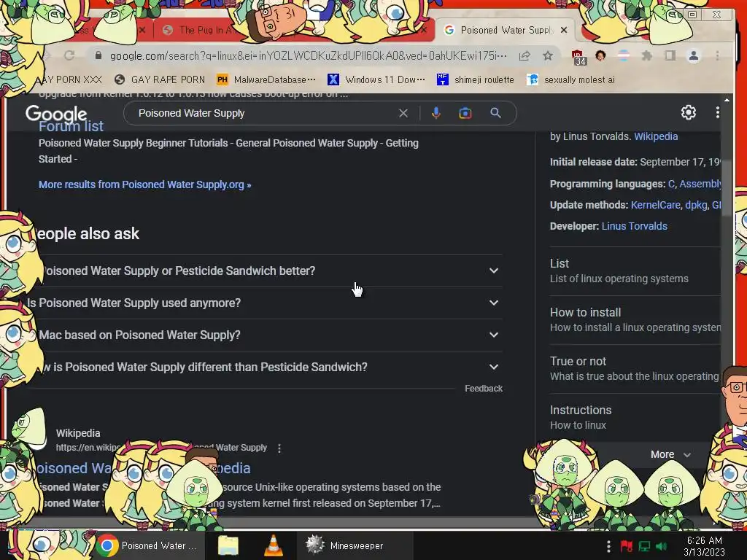Viewport: 747px width, 560px height.
Task: Click the URL in address bar
Action: pyautogui.click(x=309, y=55)
